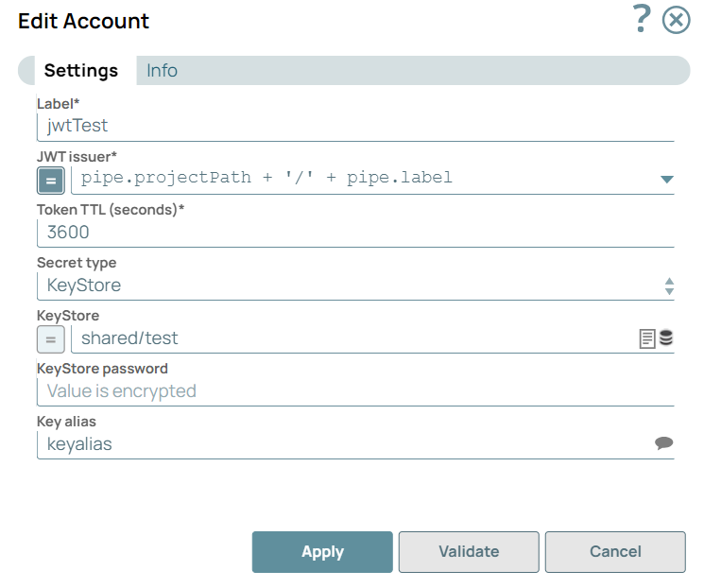The height and width of the screenshot is (588, 704).
Task: Open the Secret type dropdown
Action: coord(354,285)
